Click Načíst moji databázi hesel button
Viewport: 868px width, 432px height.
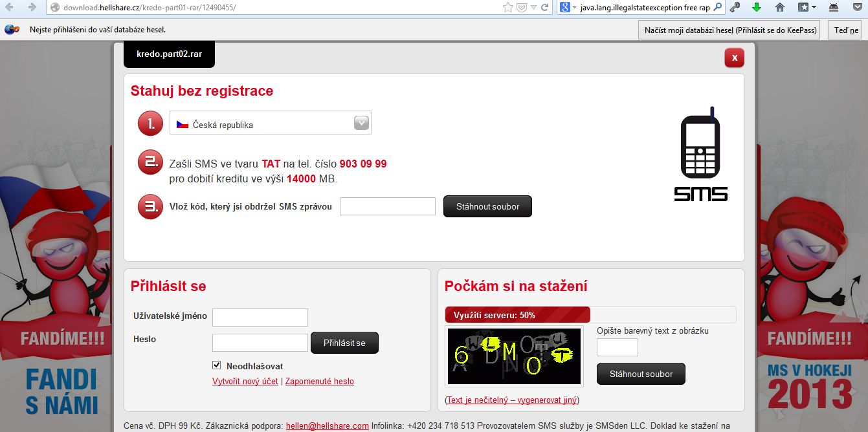tap(731, 30)
